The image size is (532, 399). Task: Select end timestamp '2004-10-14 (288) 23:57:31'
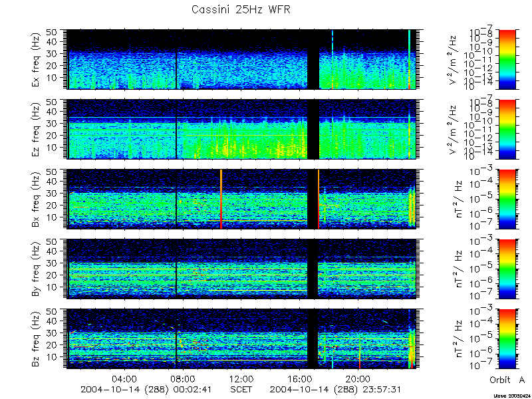pyautogui.click(x=336, y=389)
